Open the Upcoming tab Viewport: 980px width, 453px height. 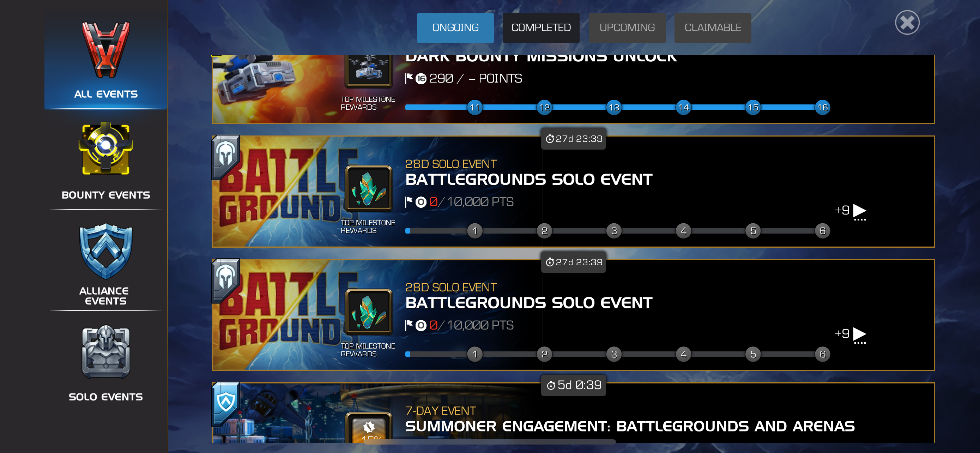(627, 28)
